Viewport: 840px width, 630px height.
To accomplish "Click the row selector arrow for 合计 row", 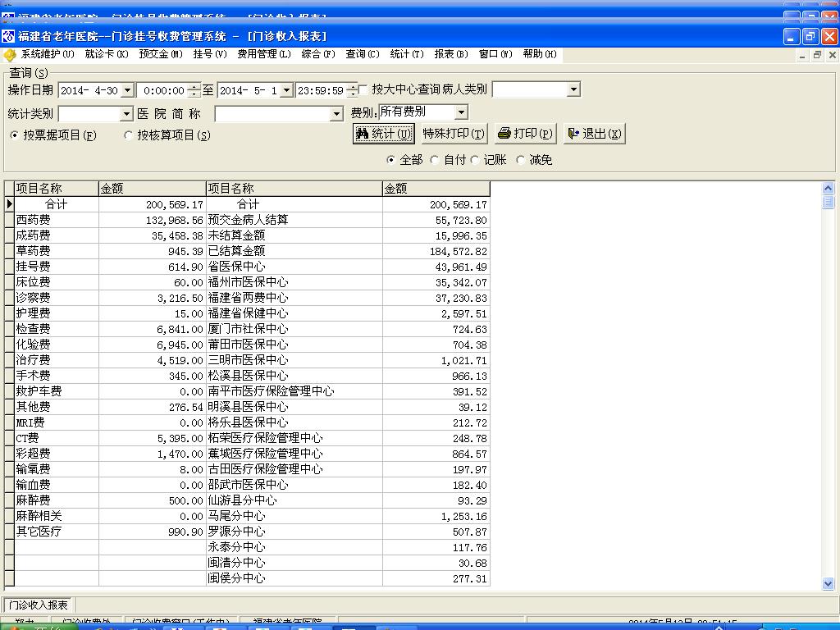I will click(x=9, y=204).
